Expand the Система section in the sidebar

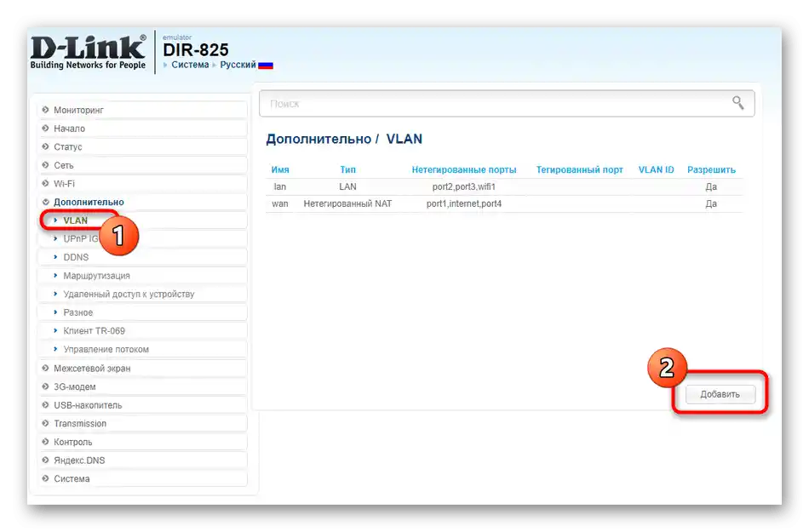coord(142,478)
